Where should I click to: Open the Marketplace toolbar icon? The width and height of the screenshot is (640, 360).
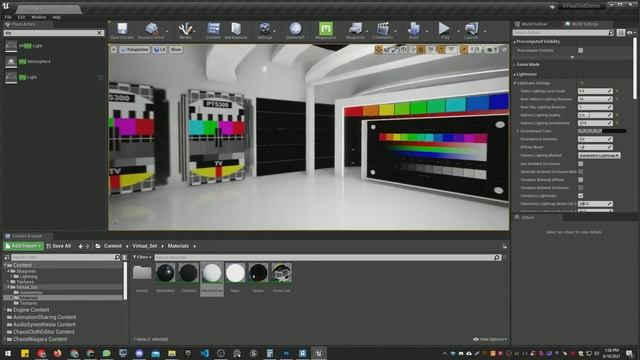coord(236,31)
